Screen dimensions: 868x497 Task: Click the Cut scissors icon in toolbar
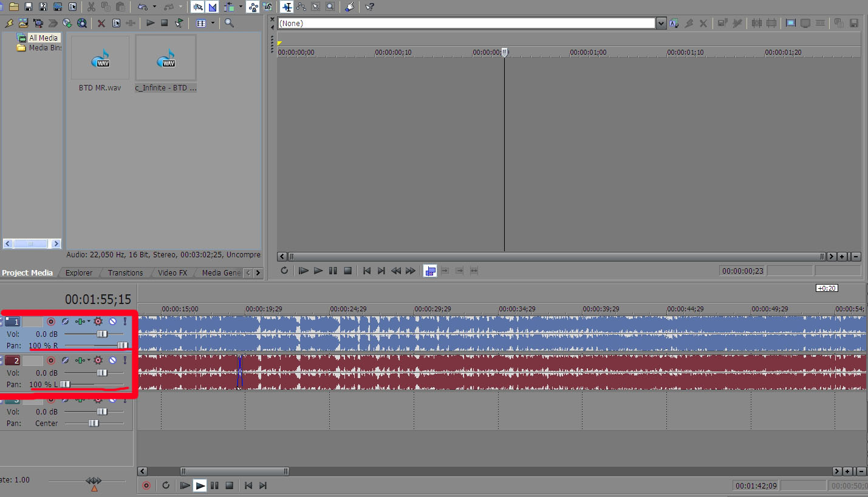click(x=91, y=7)
